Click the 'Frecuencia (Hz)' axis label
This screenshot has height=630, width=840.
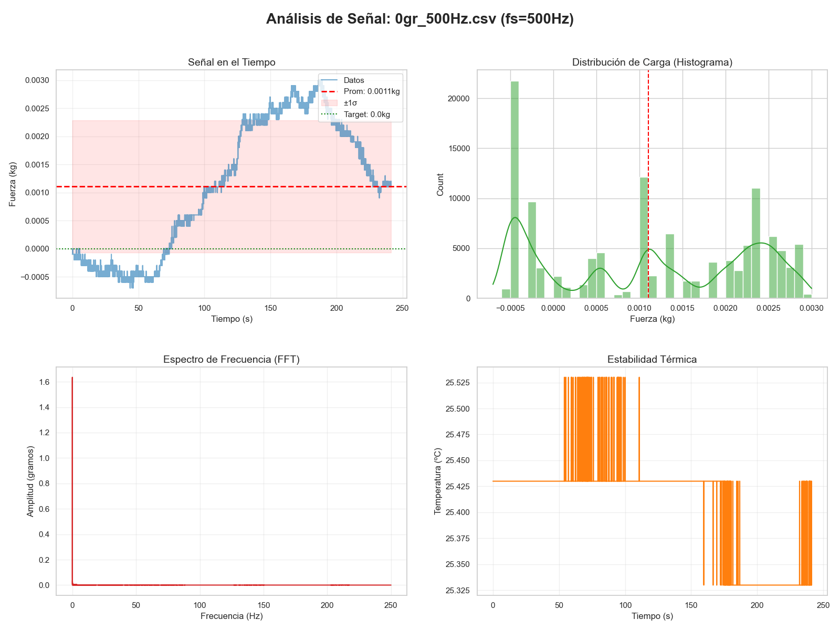pos(232,616)
